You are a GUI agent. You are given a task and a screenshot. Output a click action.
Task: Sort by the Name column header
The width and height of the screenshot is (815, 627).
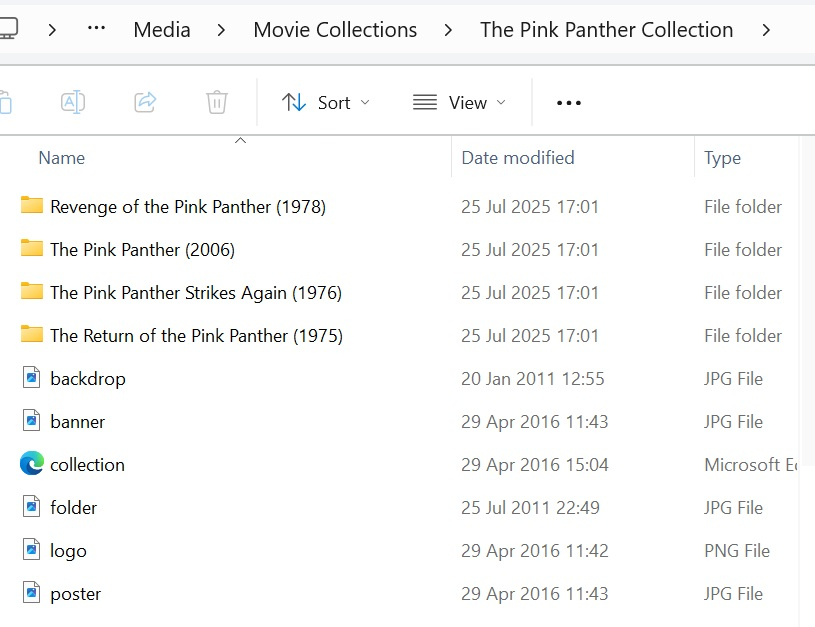tap(62, 158)
